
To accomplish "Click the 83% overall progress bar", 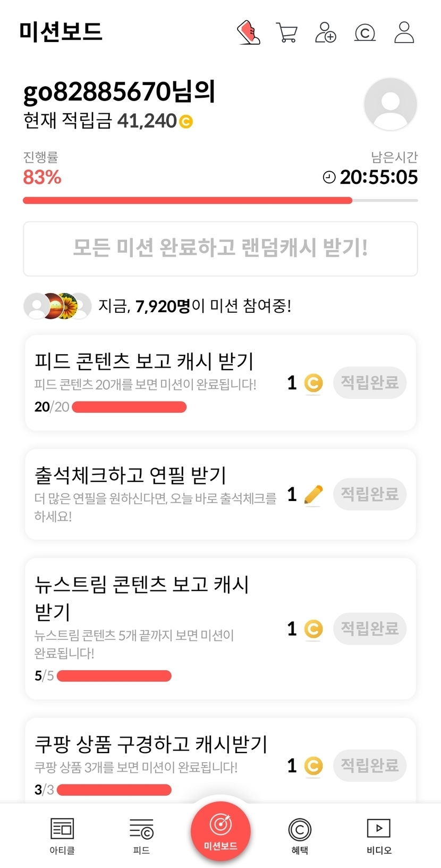I will coord(220,201).
